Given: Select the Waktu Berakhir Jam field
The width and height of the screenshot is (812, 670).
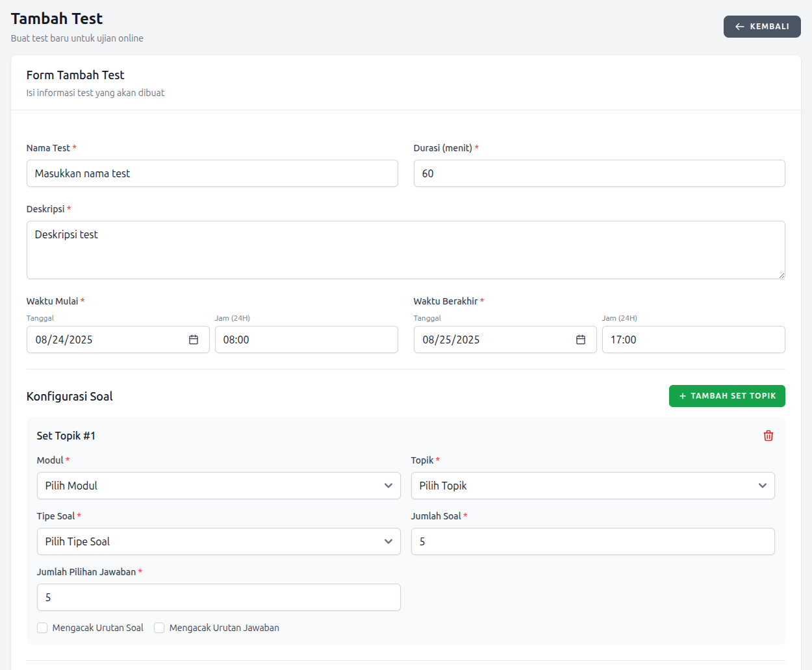Looking at the screenshot, I should (x=693, y=340).
